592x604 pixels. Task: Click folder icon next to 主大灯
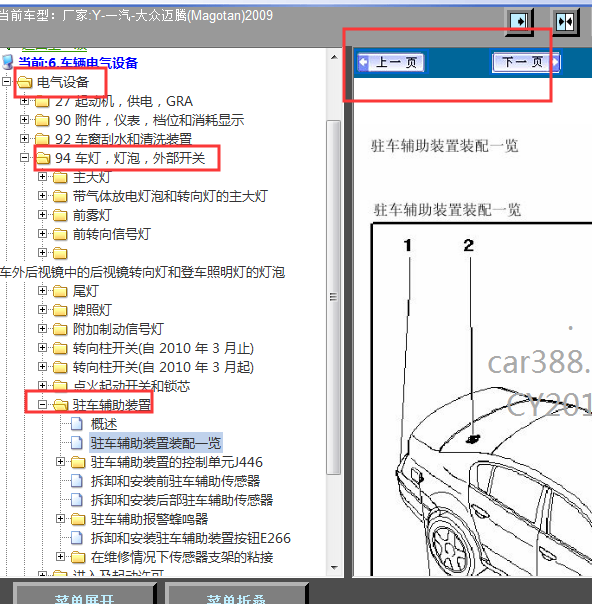tap(60, 177)
